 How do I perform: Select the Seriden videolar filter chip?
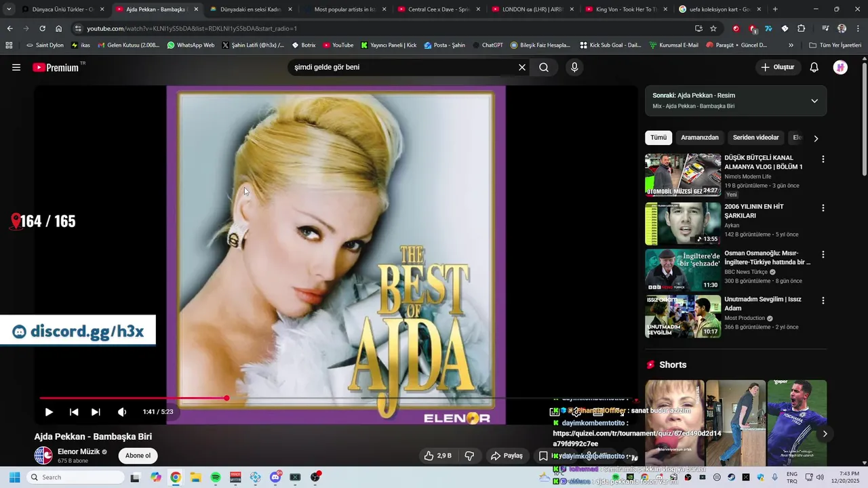coord(755,138)
